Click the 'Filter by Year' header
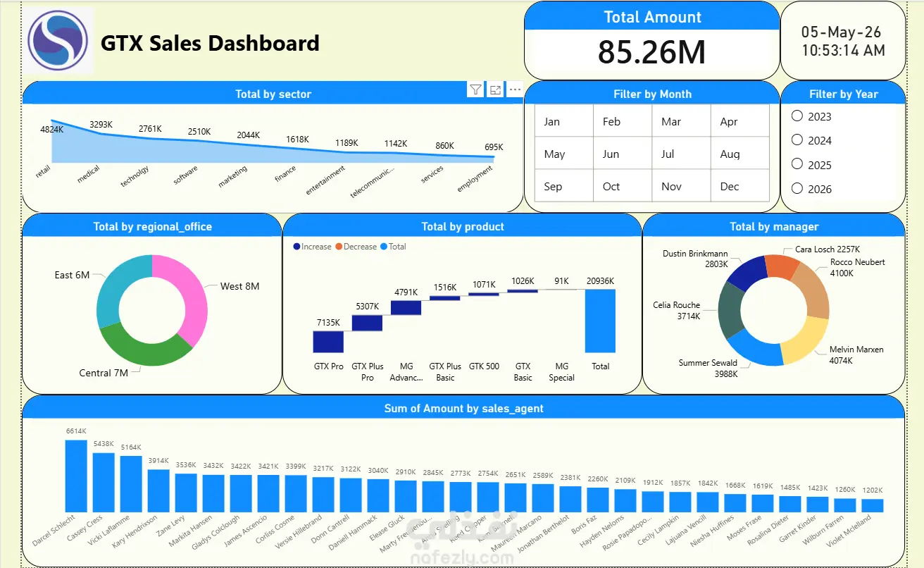The width and height of the screenshot is (924, 568). click(843, 94)
